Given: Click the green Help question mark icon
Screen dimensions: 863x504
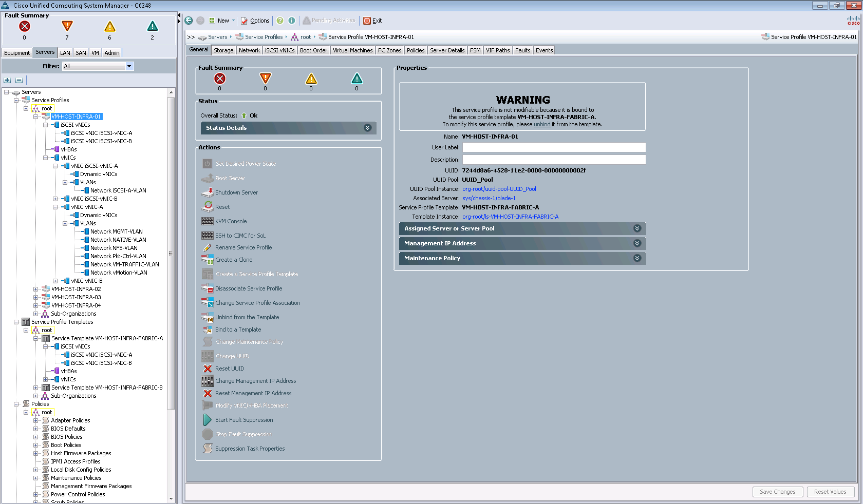Looking at the screenshot, I should (280, 21).
